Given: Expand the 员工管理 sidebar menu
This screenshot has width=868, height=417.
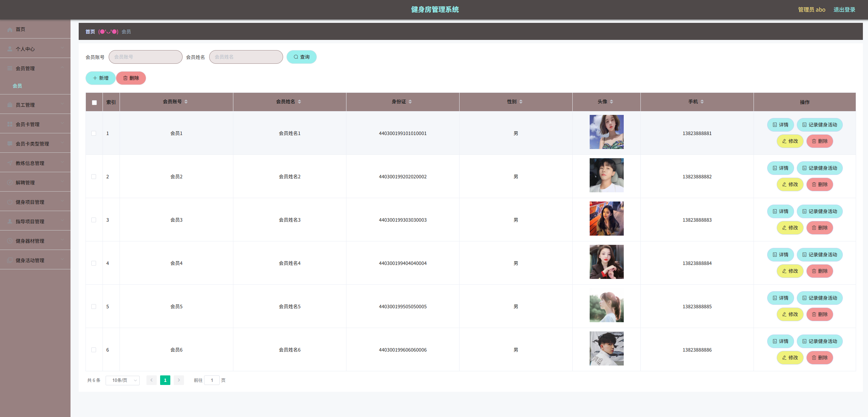Looking at the screenshot, I should pos(35,105).
